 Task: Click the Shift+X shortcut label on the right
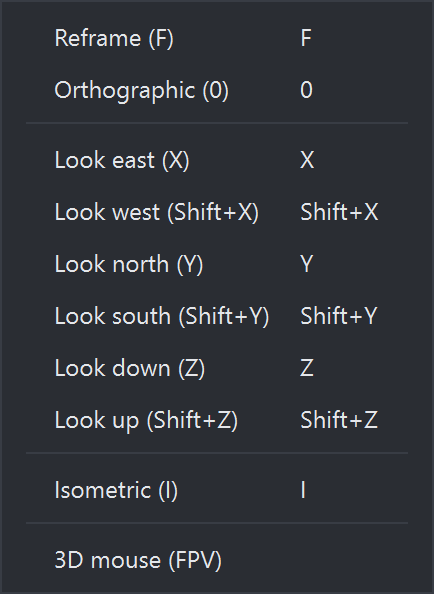339,212
